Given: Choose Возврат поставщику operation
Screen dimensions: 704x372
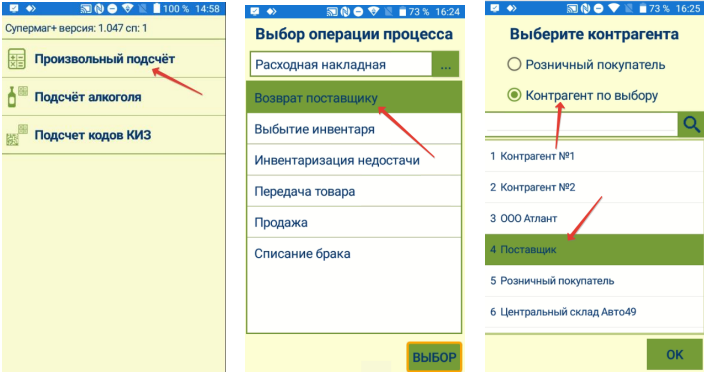Looking at the screenshot, I should pyautogui.click(x=354, y=97).
